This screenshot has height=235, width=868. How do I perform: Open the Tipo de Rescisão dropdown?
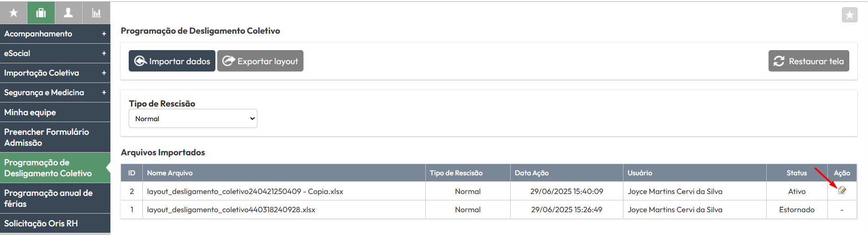click(x=193, y=118)
